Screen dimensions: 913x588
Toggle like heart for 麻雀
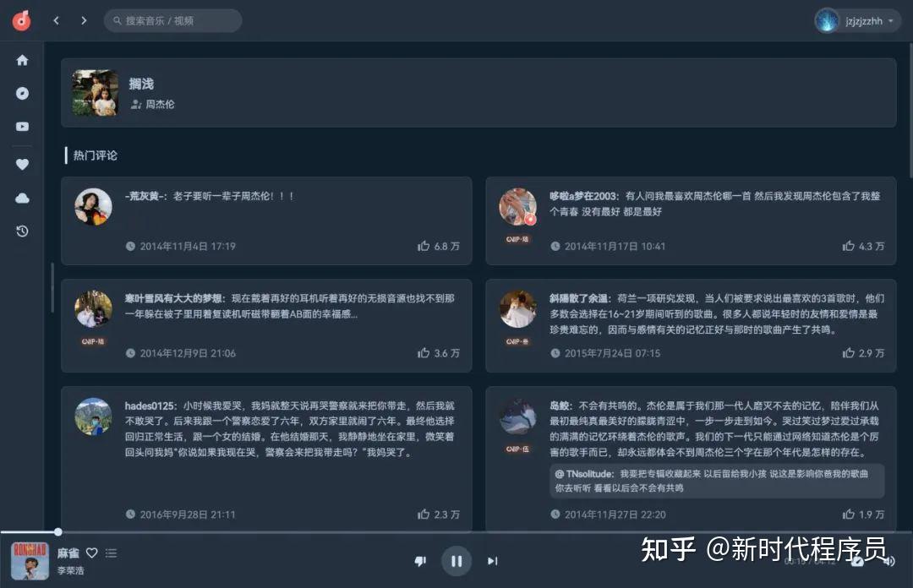92,553
